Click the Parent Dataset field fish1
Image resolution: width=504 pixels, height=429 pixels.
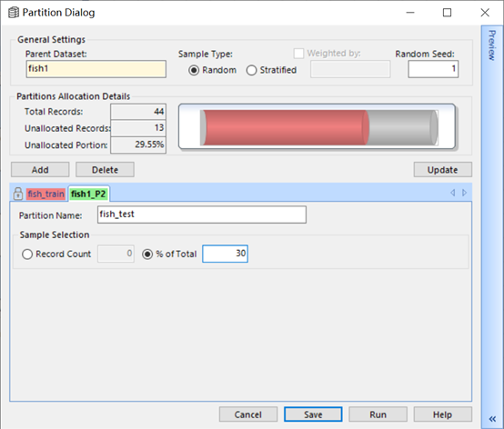click(96, 69)
